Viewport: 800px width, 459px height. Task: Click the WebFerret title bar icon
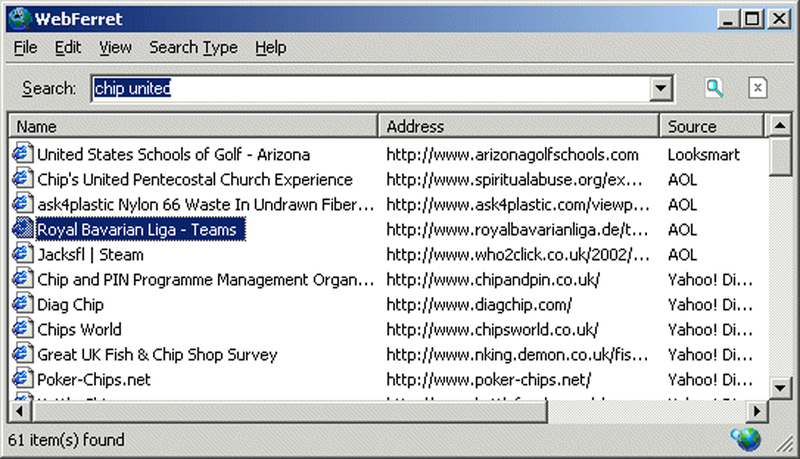click(20, 19)
